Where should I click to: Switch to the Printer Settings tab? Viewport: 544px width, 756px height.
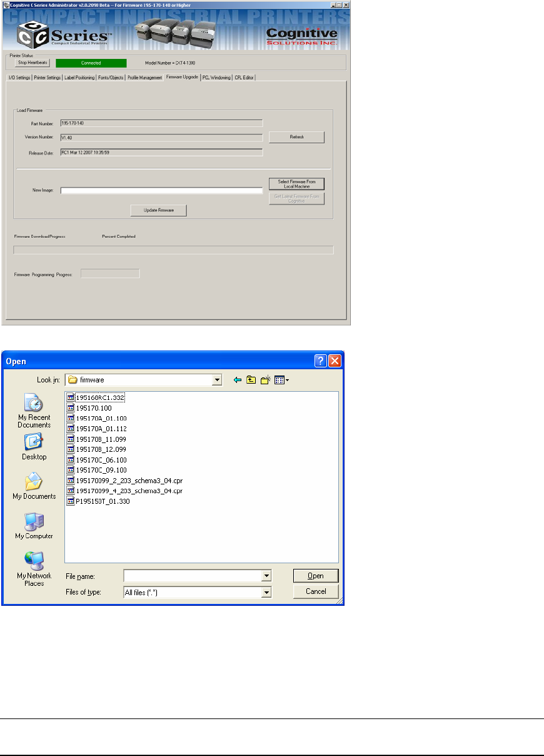tap(48, 78)
